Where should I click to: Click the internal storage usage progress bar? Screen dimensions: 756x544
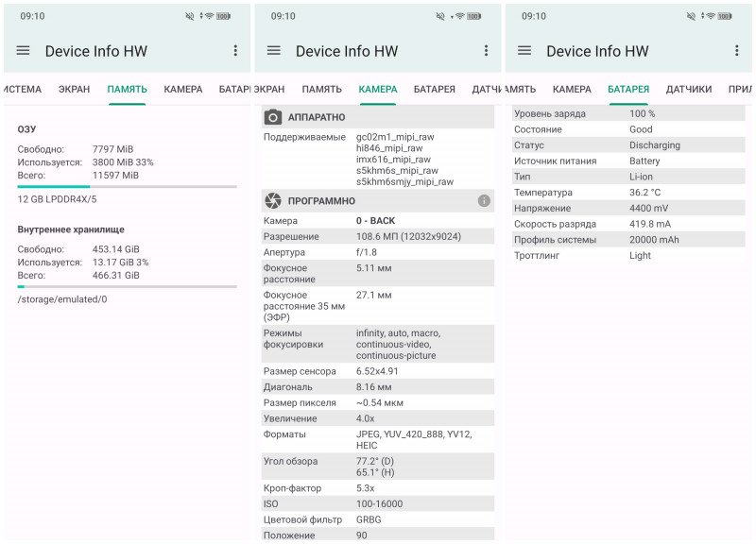click(x=127, y=286)
